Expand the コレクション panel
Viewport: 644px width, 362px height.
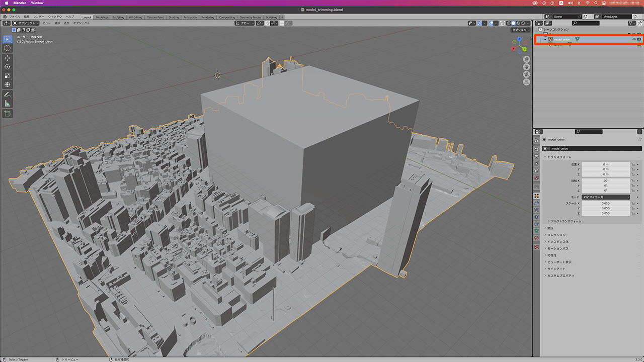[554, 235]
